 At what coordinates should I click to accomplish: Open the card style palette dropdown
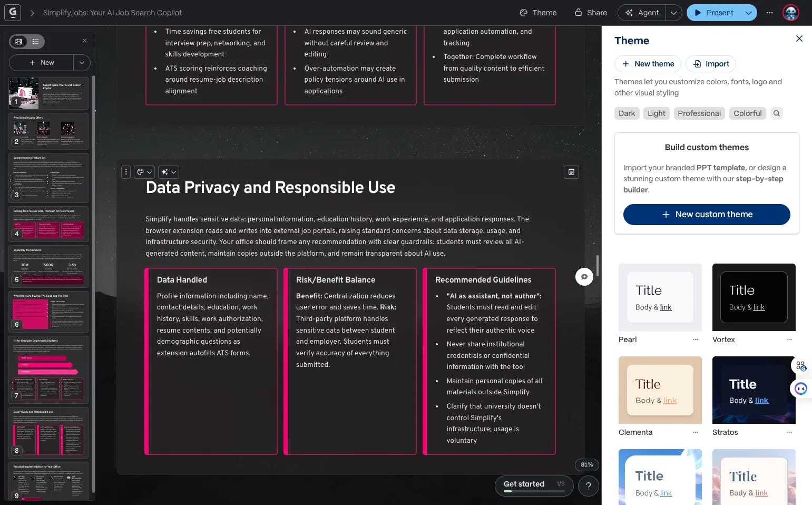pyautogui.click(x=144, y=172)
